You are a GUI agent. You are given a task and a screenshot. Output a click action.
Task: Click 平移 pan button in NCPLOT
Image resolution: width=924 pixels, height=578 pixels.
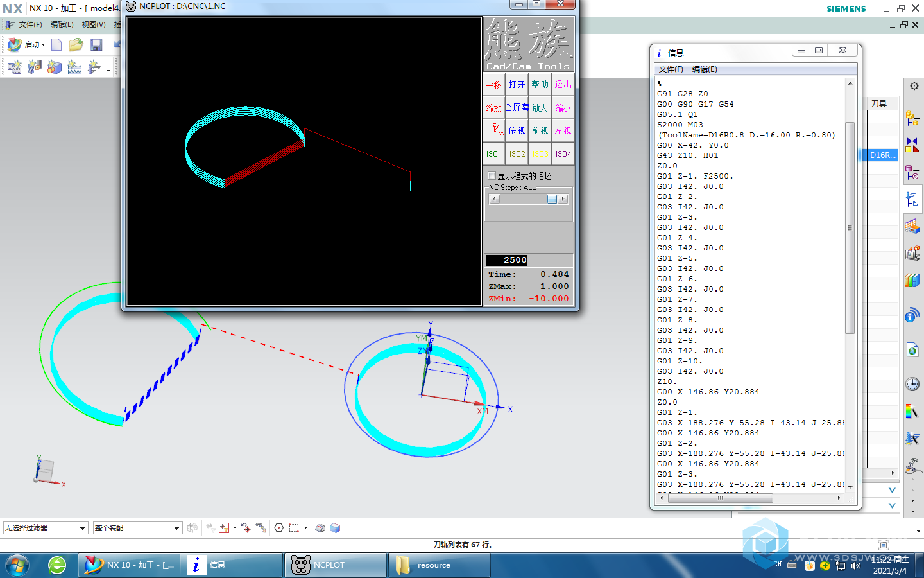point(493,84)
